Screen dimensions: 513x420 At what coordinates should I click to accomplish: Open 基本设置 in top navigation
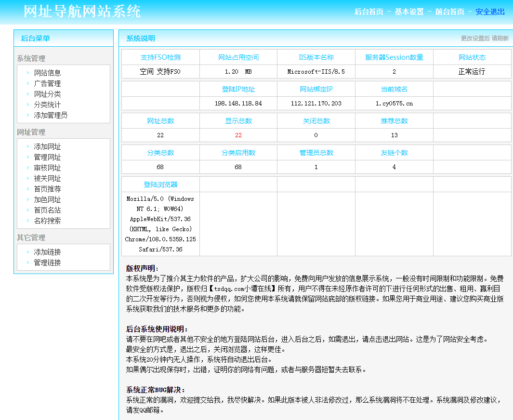(x=409, y=12)
